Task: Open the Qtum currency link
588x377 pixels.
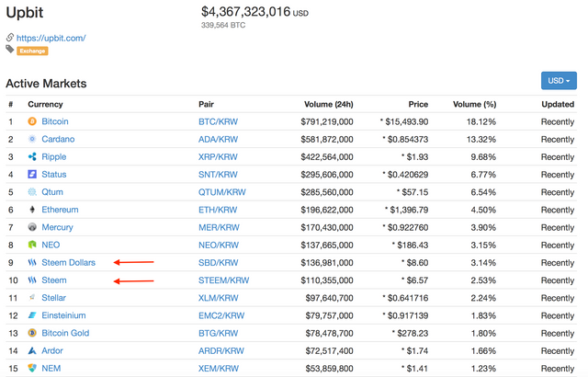Action: [52, 191]
